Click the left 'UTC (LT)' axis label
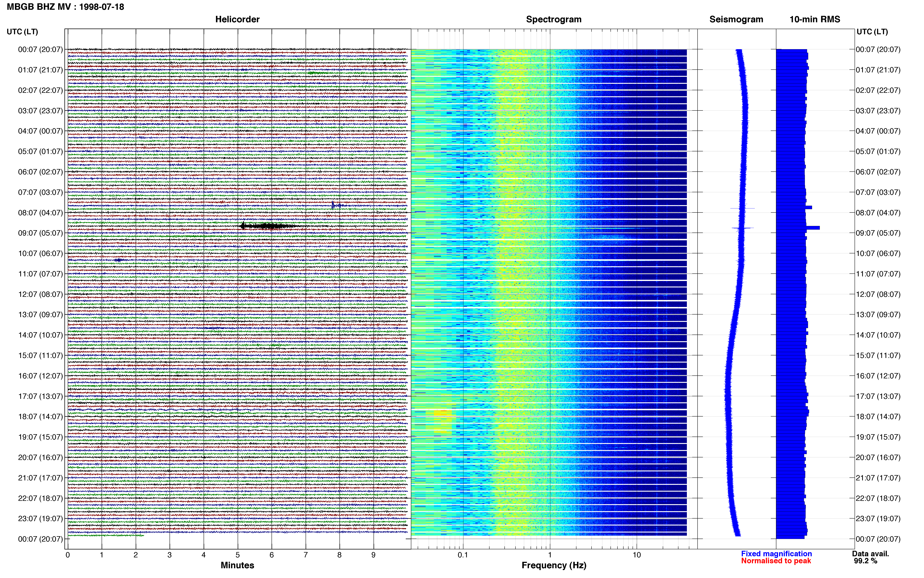 point(22,32)
